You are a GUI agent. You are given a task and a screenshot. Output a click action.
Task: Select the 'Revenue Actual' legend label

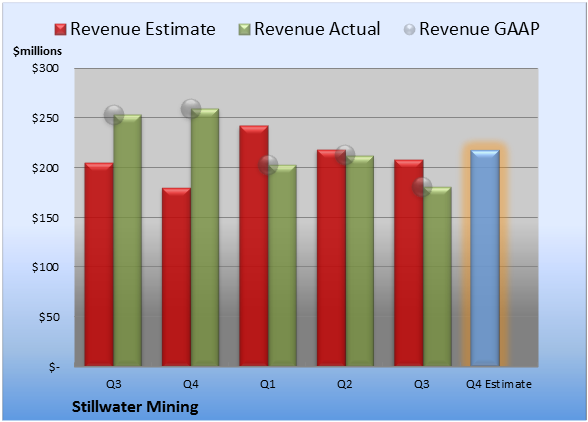click(317, 29)
